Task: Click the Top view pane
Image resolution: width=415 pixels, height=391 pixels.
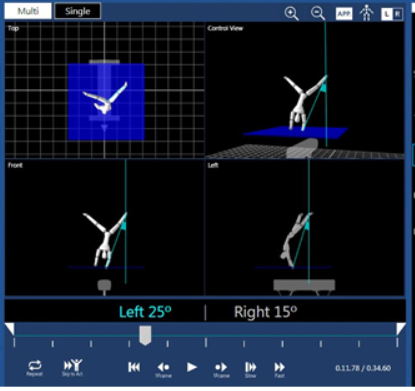Action: click(x=105, y=90)
